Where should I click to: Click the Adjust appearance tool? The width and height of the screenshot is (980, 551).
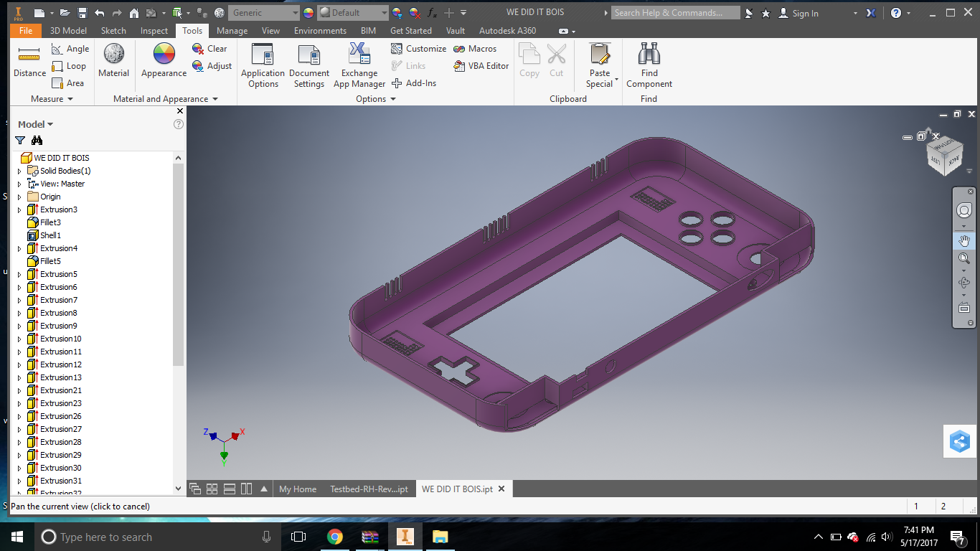(x=212, y=66)
